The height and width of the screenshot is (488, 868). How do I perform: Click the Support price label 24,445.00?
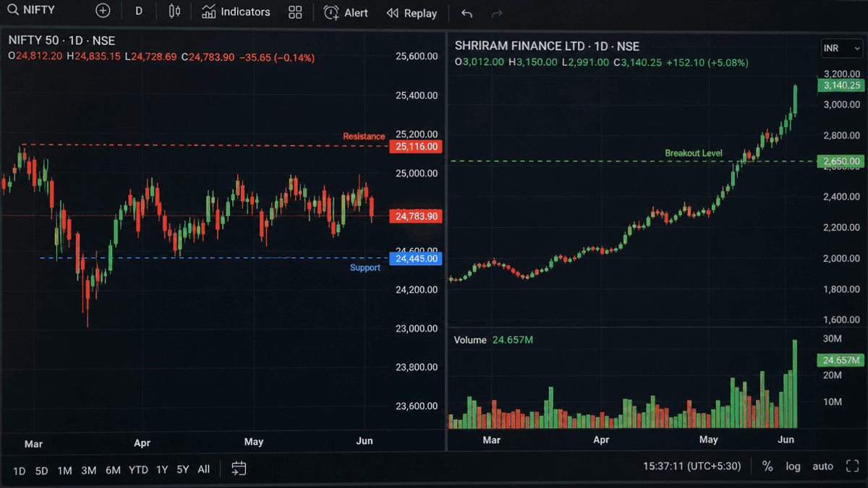pyautogui.click(x=415, y=259)
